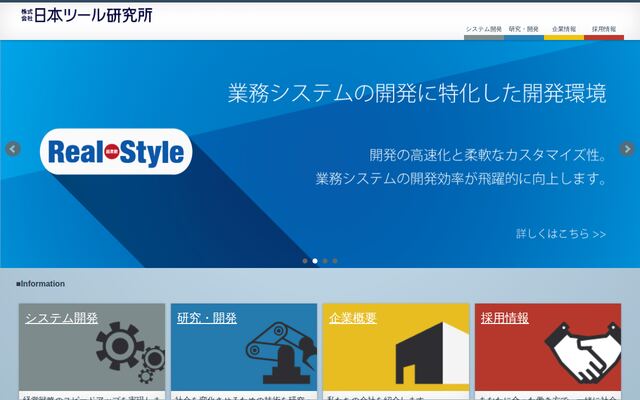The width and height of the screenshot is (640, 400).
Task: Follow the 詳しくはこちら >> link
Action: pos(561,234)
